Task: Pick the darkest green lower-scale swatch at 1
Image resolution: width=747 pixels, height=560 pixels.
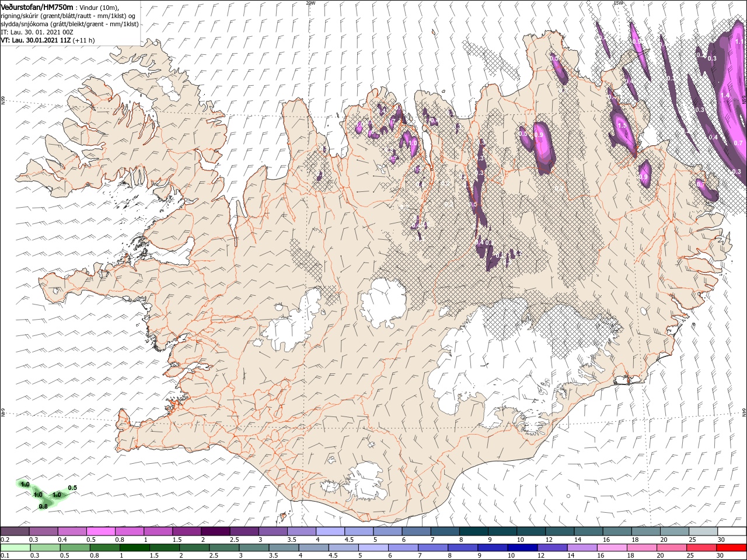Action: tap(134, 548)
